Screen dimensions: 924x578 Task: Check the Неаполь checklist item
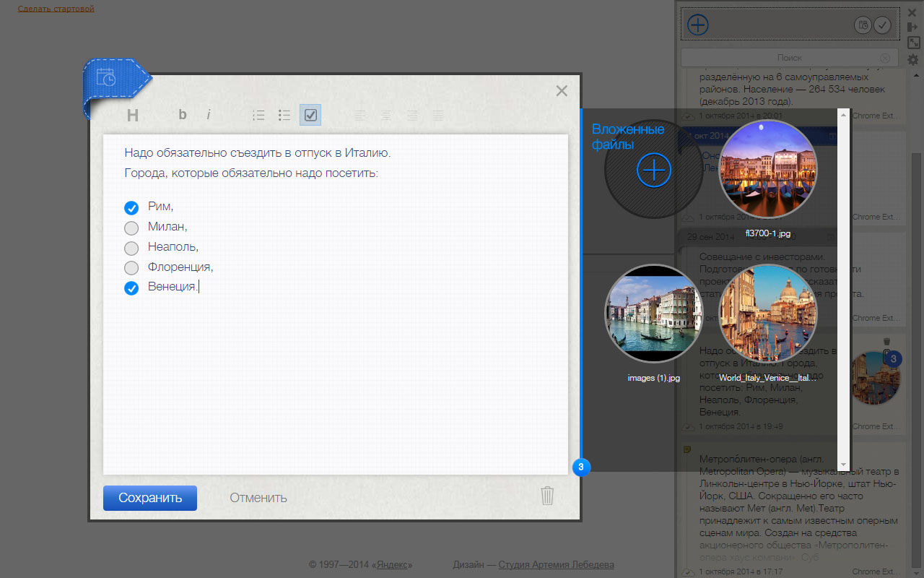pyautogui.click(x=131, y=249)
